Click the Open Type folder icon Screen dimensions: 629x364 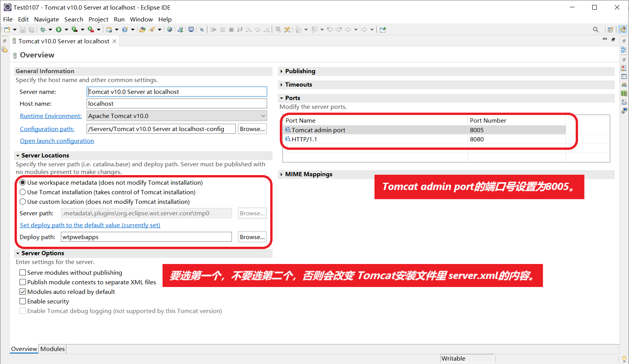(x=143, y=30)
